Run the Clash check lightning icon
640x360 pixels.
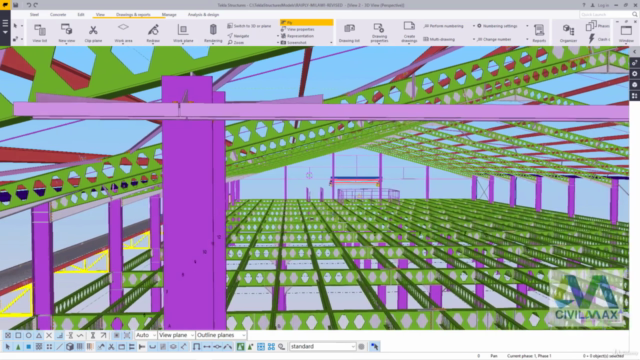click(591, 39)
